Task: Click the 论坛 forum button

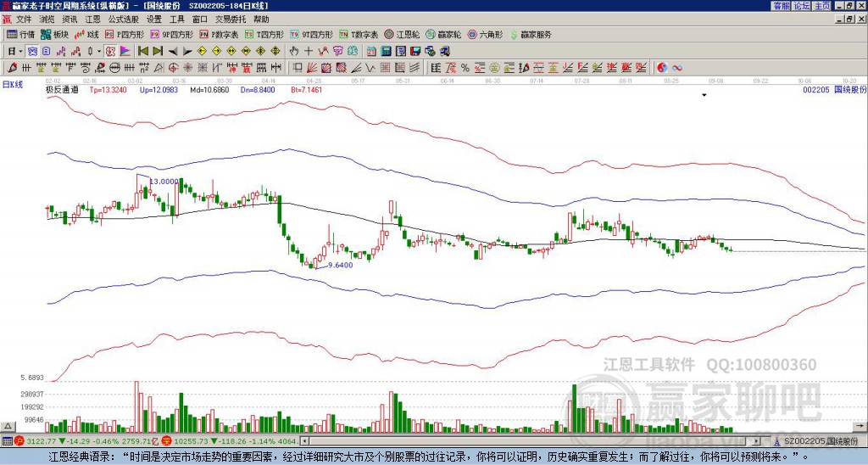Action: (x=801, y=6)
